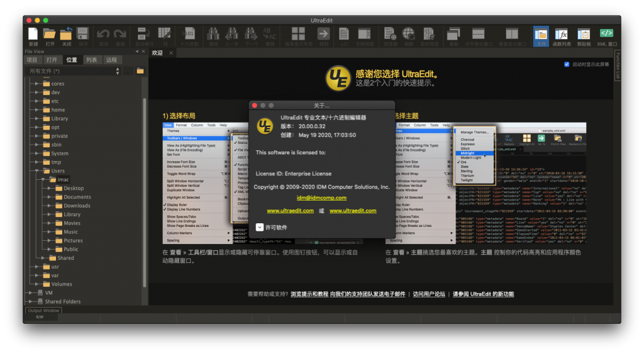Click the LCI toolbar icon

[x=344, y=34]
